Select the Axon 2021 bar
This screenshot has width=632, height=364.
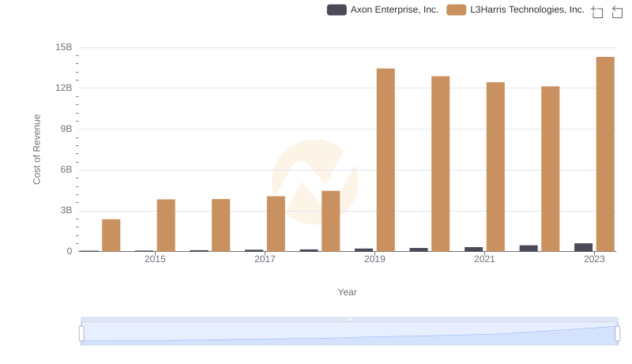[473, 250]
